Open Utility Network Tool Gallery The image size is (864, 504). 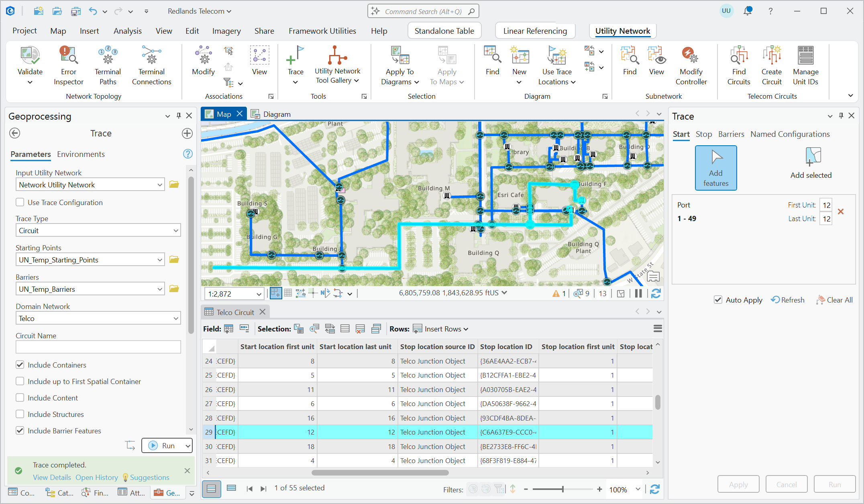click(337, 65)
